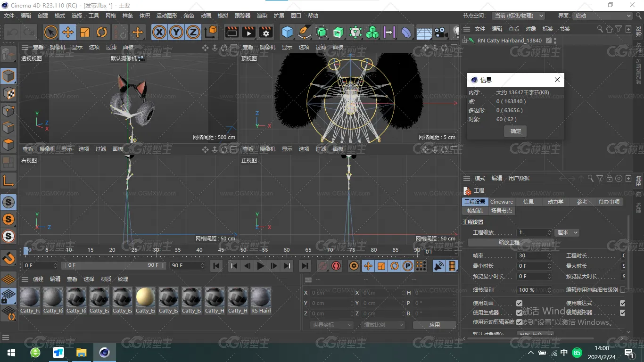The width and height of the screenshot is (644, 362).
Task: Open the 缩放比例 dropdown
Action: [x=383, y=325]
